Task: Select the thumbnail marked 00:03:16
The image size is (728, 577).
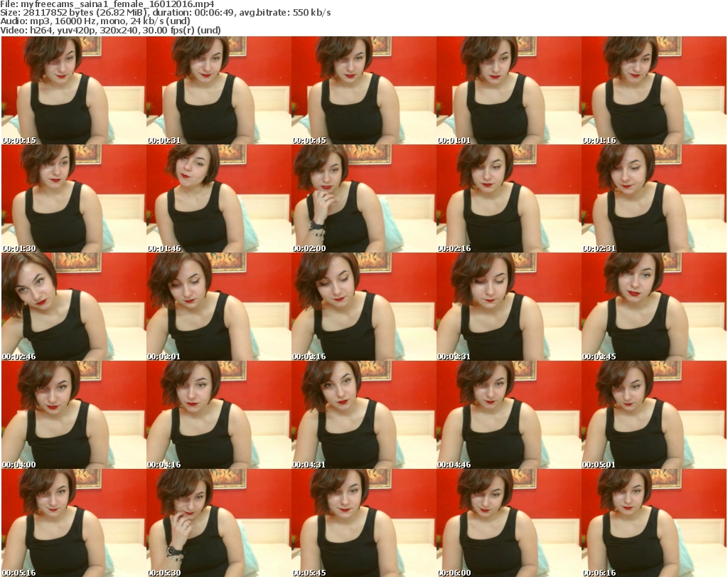Action: pyautogui.click(x=363, y=307)
